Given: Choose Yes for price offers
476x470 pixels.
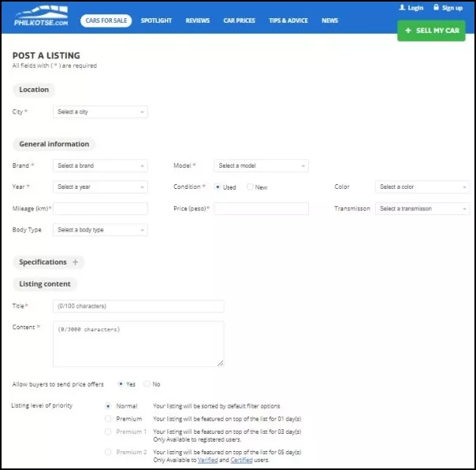Looking at the screenshot, I should 121,384.
